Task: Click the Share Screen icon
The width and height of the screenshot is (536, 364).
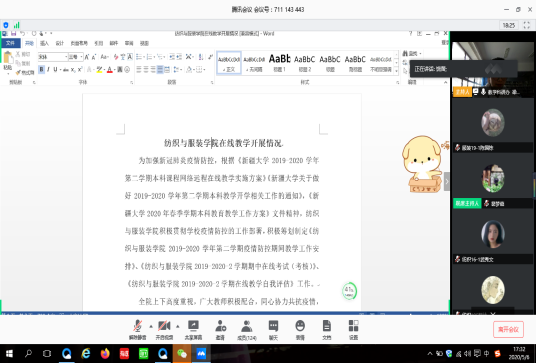Action: [x=193, y=330]
